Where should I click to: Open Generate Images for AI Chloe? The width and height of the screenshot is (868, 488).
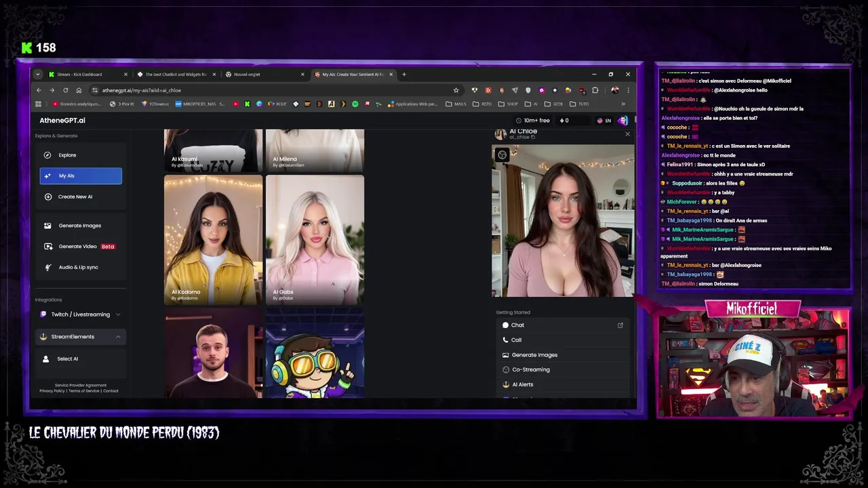[x=562, y=355]
